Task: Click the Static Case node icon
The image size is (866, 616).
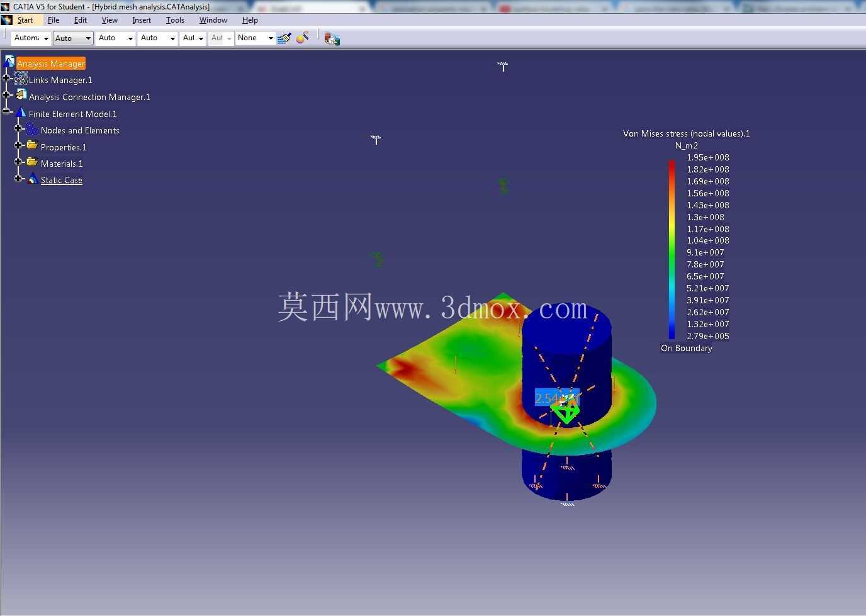Action: point(32,179)
